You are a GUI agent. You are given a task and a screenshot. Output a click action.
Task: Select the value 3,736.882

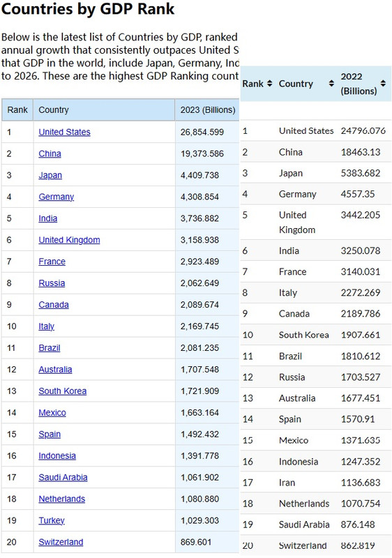pos(199,218)
